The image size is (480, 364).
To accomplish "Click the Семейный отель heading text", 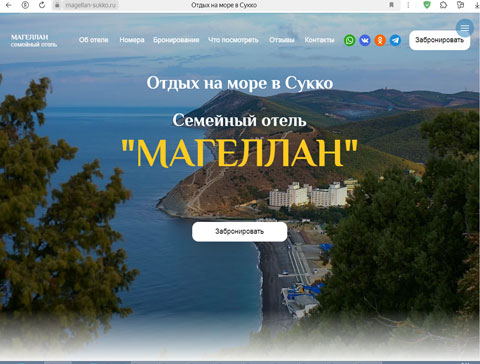I will pos(239,120).
